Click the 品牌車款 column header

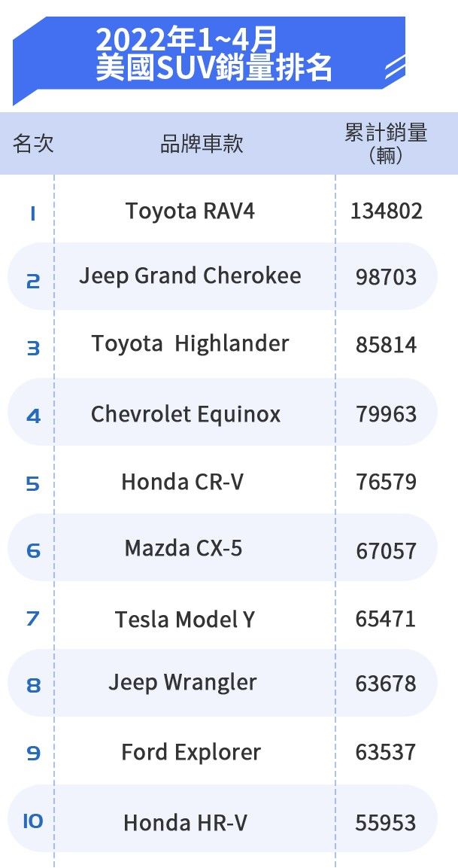[x=202, y=144]
